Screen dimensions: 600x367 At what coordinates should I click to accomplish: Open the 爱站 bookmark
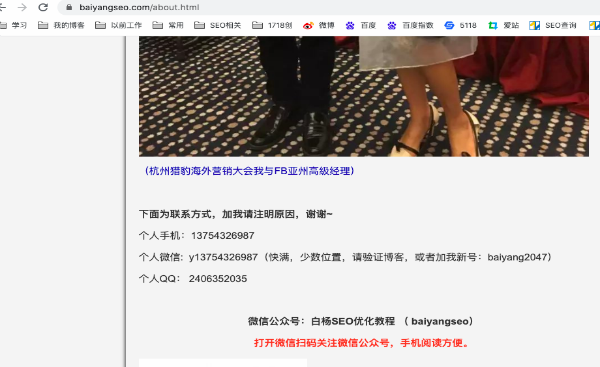(504, 25)
